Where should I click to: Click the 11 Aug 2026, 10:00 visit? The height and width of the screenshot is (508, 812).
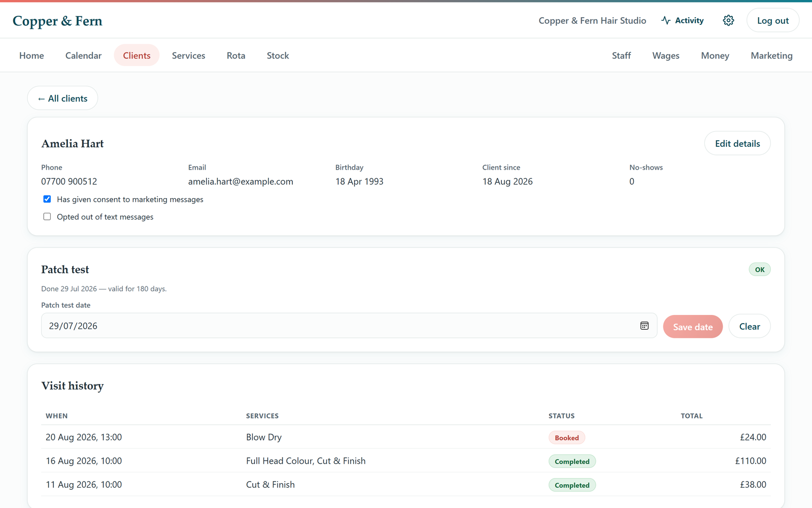click(x=84, y=485)
